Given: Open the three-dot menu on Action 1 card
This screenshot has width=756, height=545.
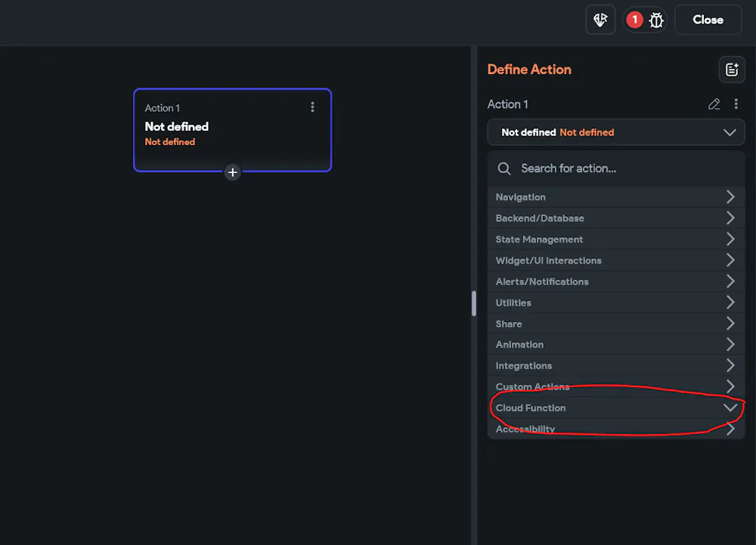Looking at the screenshot, I should tap(312, 107).
